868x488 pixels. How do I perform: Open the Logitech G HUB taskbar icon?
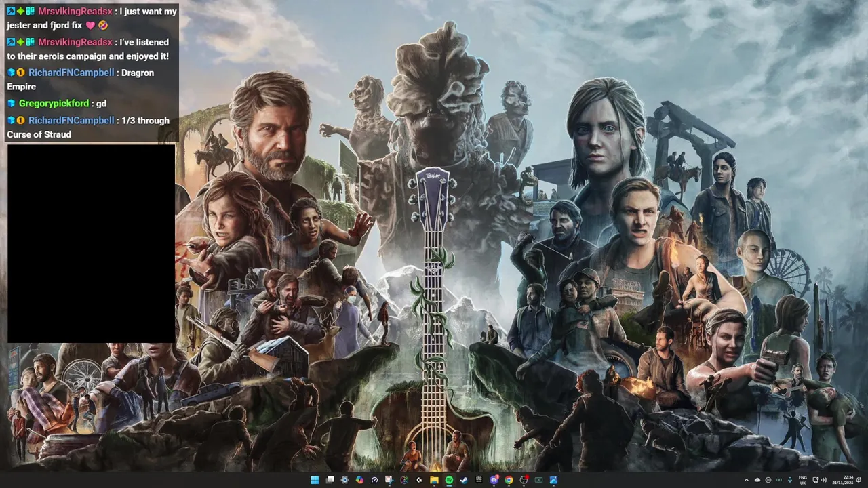(x=419, y=480)
